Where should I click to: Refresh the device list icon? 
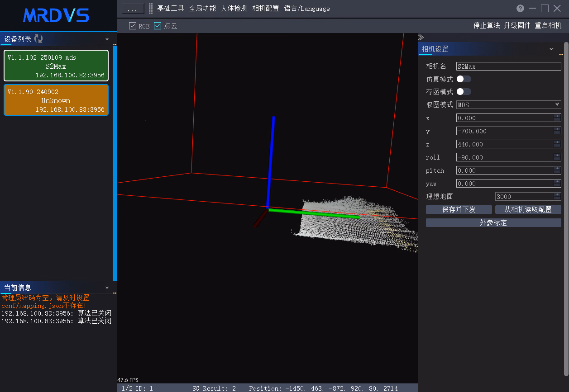[x=38, y=39]
